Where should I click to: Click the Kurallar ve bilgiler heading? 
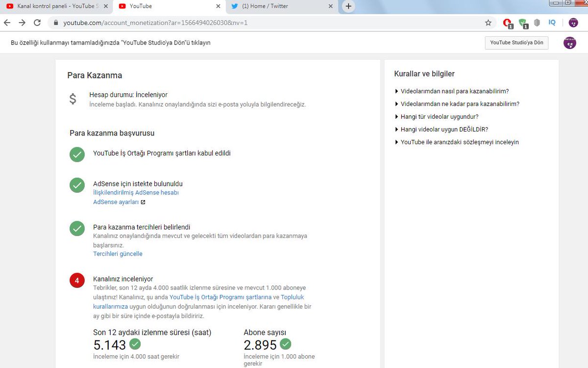[x=424, y=74]
